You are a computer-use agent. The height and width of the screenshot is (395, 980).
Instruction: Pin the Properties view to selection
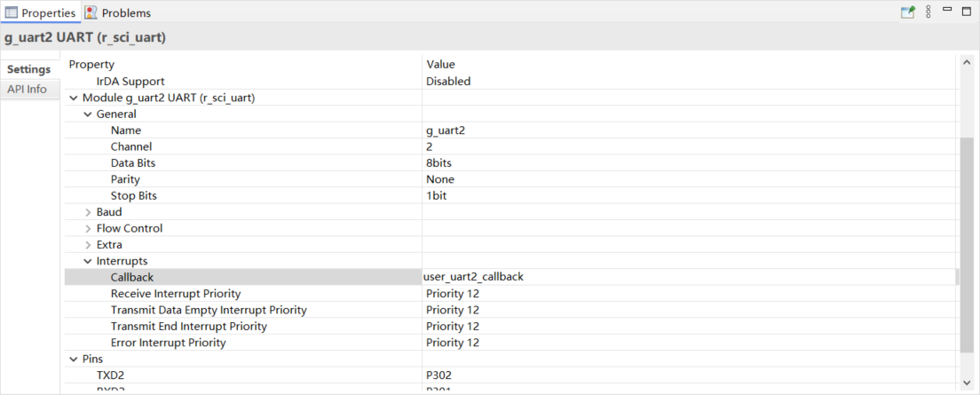click(x=908, y=12)
